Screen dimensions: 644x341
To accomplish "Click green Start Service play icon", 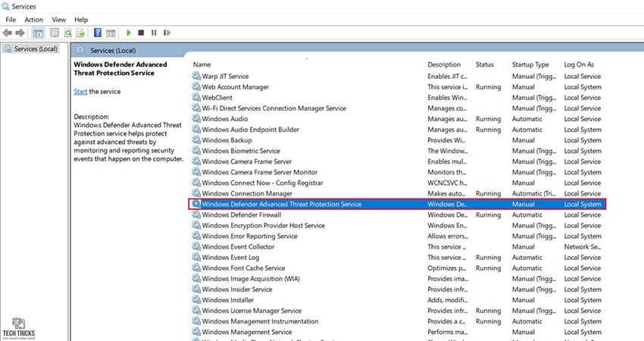I will pos(129,33).
